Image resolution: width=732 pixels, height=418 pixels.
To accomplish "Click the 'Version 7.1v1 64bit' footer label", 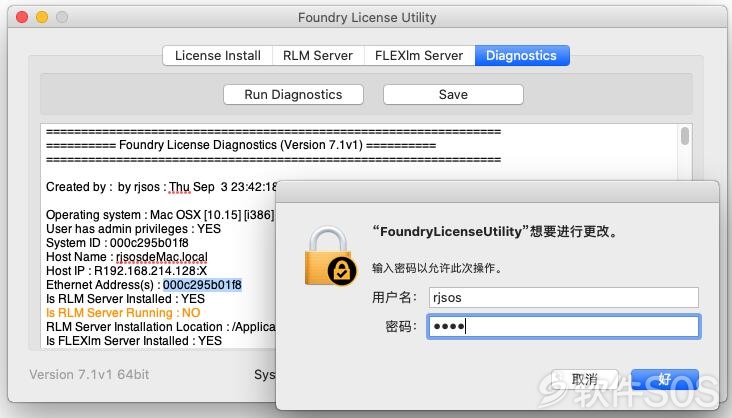I will point(89,375).
